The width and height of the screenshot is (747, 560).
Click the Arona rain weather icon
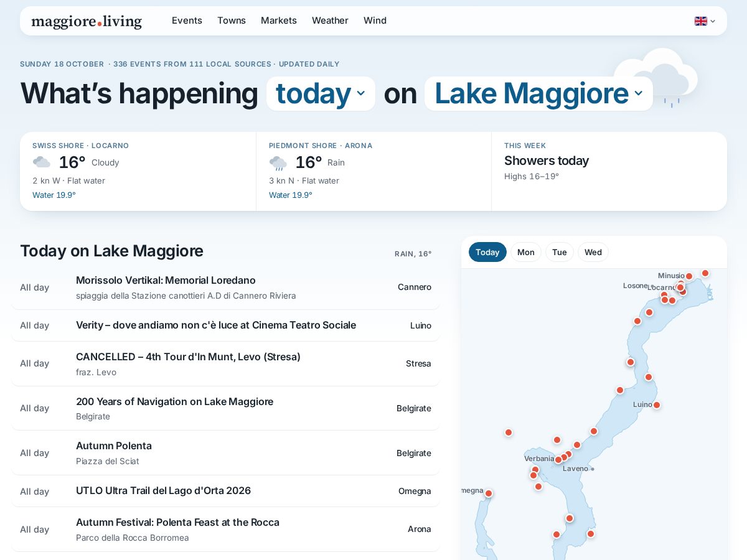pyautogui.click(x=278, y=163)
